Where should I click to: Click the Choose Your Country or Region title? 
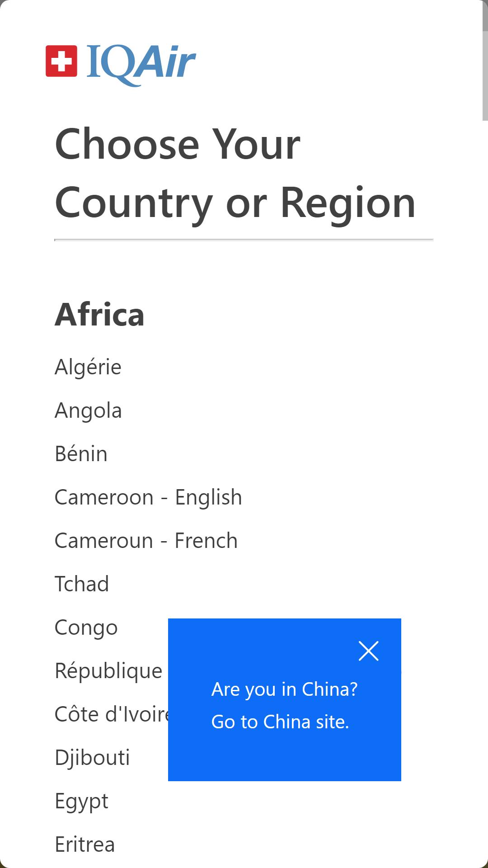235,174
